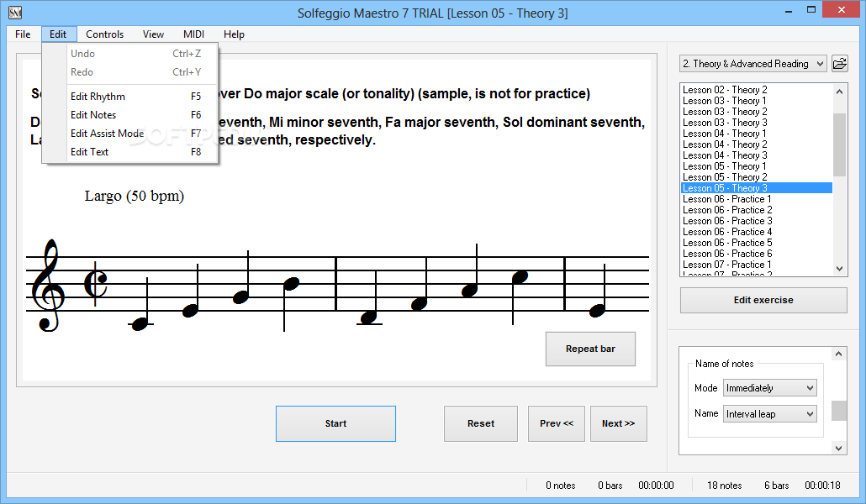This screenshot has height=504, width=866.
Task: Open the View menu
Action: (x=153, y=34)
